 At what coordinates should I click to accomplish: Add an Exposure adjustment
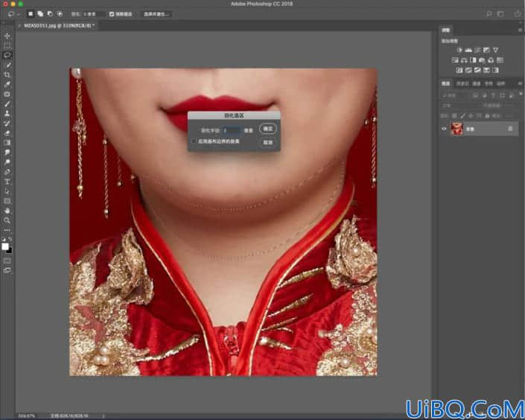tap(486, 50)
